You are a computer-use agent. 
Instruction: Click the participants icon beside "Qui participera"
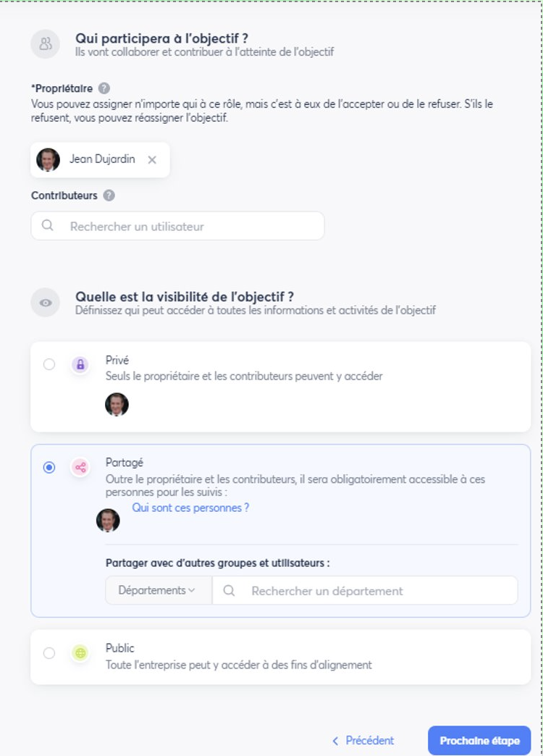point(46,44)
